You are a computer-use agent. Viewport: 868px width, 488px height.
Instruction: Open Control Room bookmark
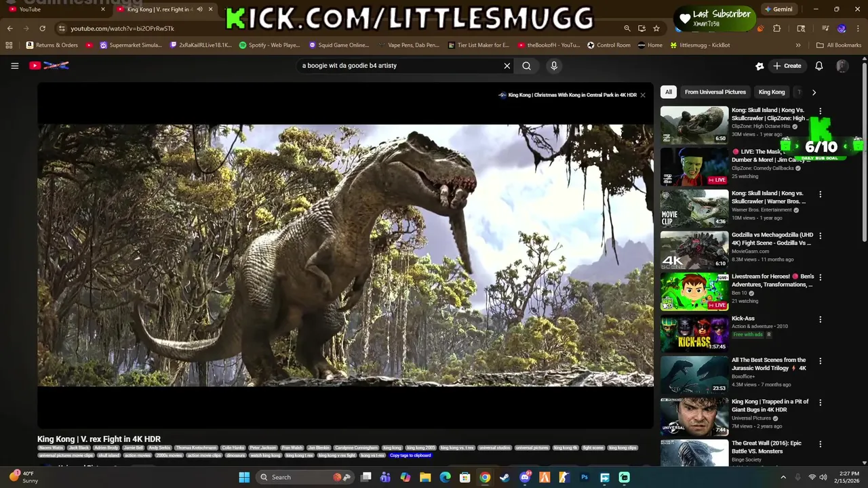(608, 45)
